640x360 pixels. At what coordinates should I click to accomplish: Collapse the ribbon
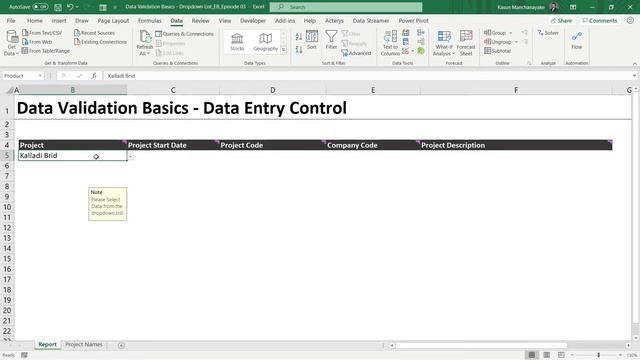click(x=634, y=63)
